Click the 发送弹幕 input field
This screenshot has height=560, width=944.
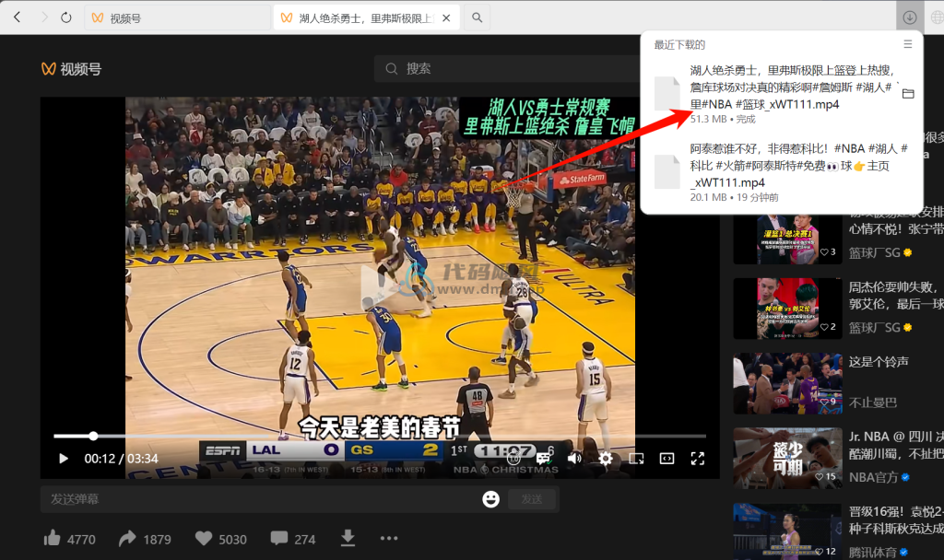pos(259,499)
